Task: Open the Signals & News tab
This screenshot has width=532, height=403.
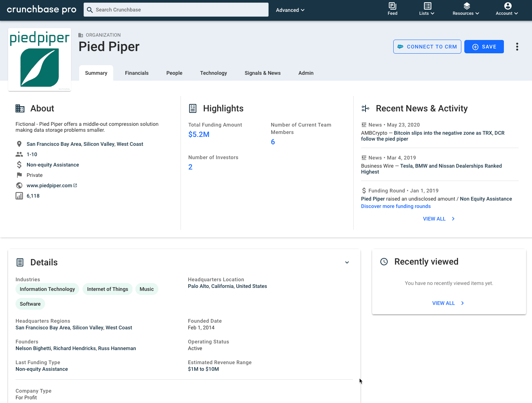Action: coord(263,73)
